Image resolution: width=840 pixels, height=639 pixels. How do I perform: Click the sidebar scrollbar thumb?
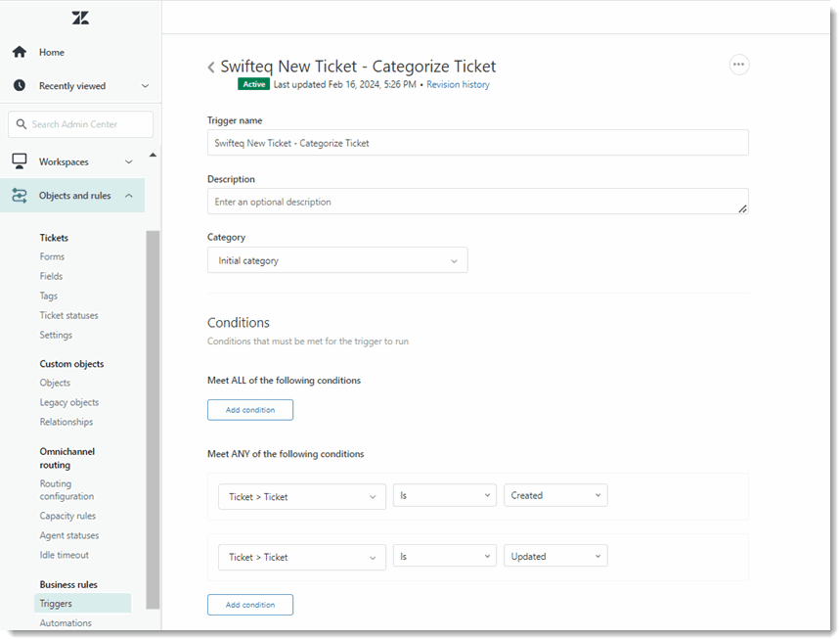[153, 420]
